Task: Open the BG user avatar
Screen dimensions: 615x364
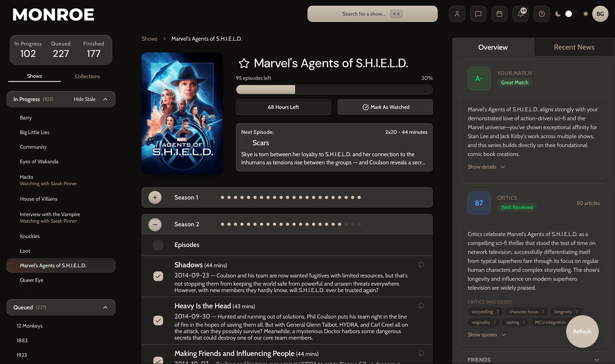Action: coord(600,14)
